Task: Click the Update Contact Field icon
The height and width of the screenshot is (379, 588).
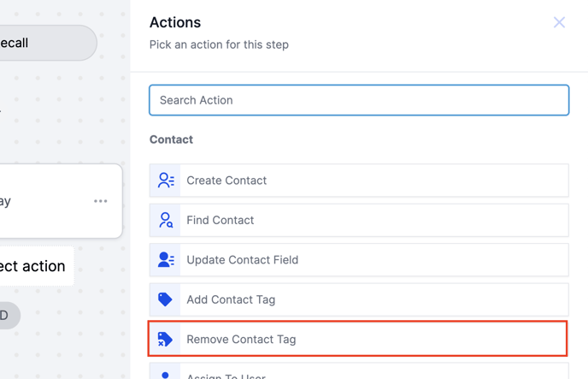Action: tap(166, 260)
